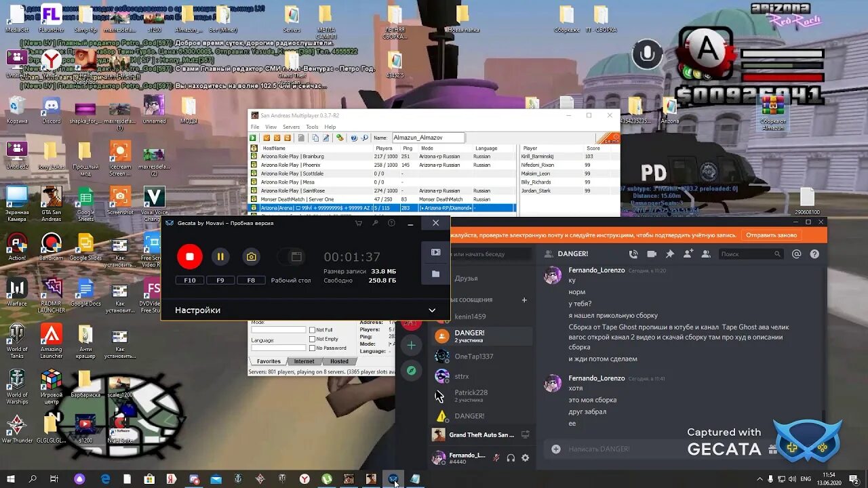
Task: Click the F9 hotkey button in Gecata
Action: 220,280
